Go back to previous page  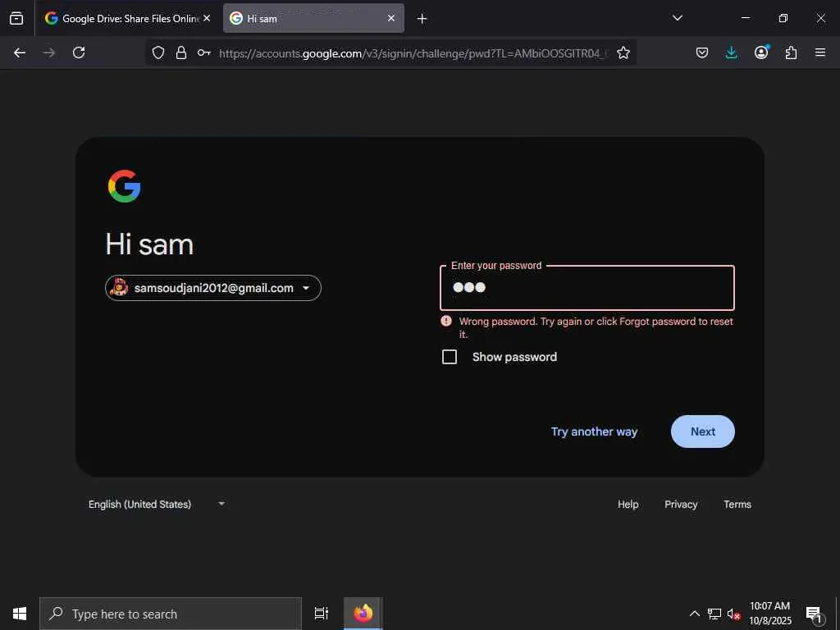[x=20, y=52]
